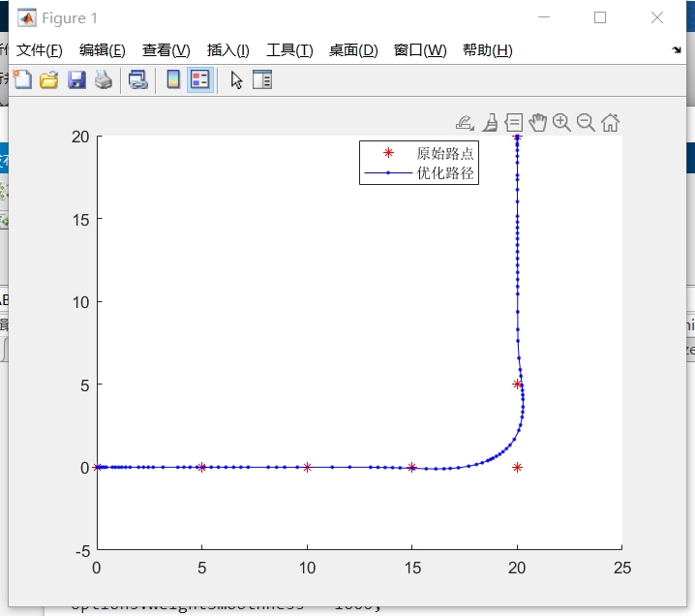Activate the Zoom Out magnifier

586,123
